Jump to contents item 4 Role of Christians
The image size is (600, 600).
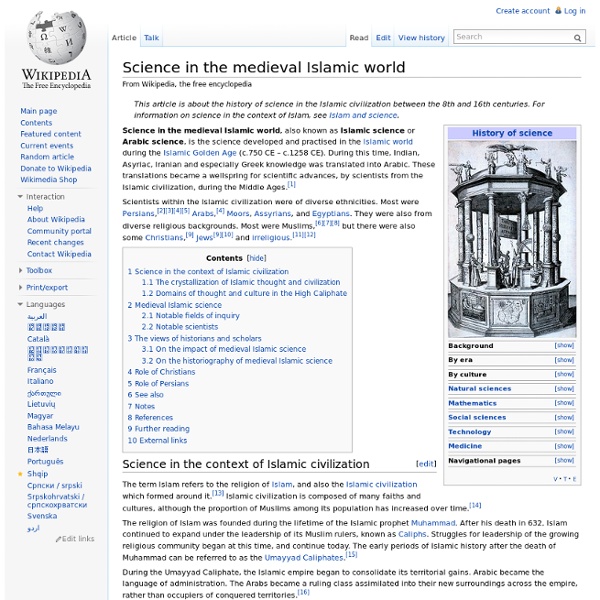click(x=161, y=372)
